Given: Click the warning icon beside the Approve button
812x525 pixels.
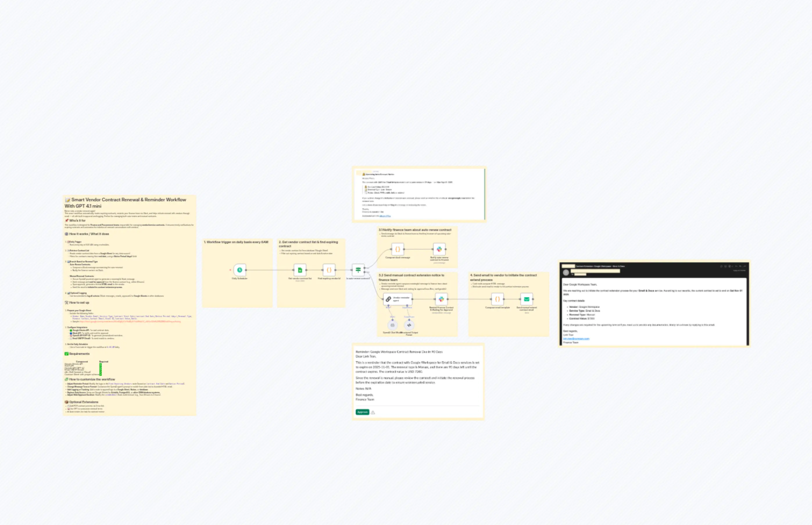Looking at the screenshot, I should [x=373, y=412].
